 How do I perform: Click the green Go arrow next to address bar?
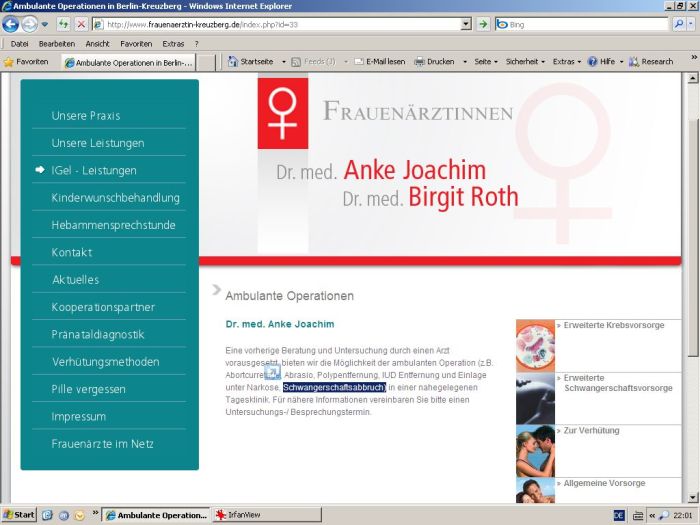coord(483,24)
